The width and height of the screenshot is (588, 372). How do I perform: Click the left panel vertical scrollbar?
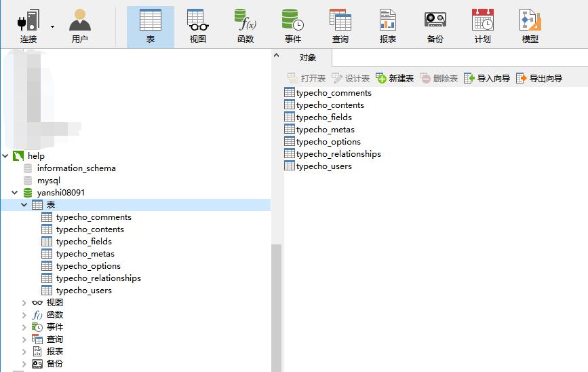pyautogui.click(x=277, y=305)
